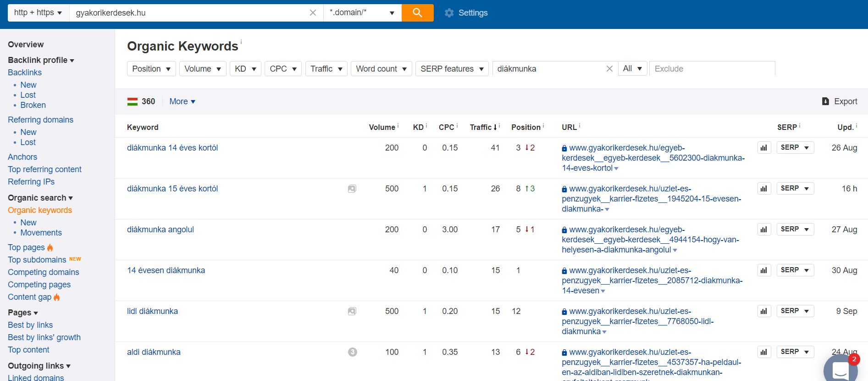The width and height of the screenshot is (868, 381).
Task: Open the KD filter dropdown
Action: 245,69
